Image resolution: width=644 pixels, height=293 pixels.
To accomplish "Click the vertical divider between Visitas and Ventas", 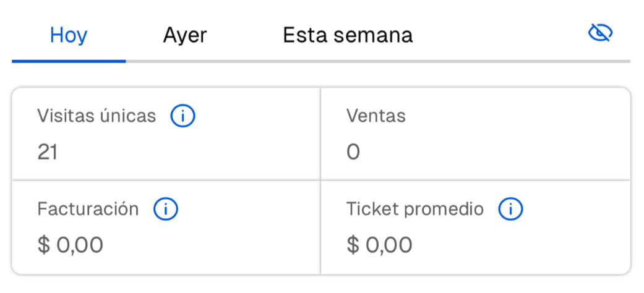I will pos(320,134).
